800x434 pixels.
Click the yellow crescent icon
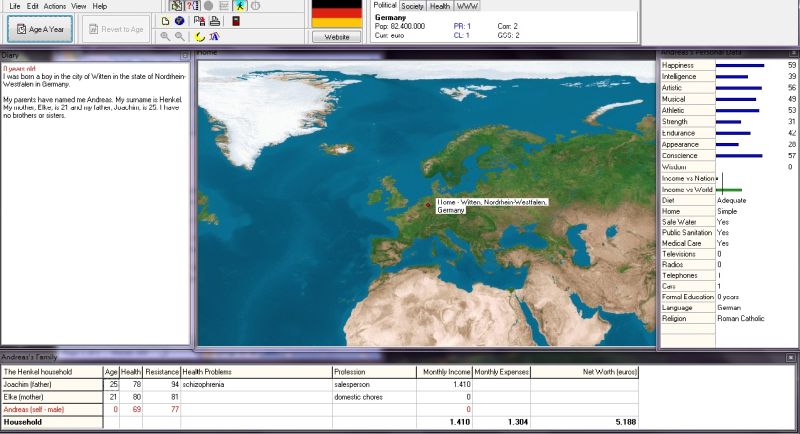tap(200, 37)
